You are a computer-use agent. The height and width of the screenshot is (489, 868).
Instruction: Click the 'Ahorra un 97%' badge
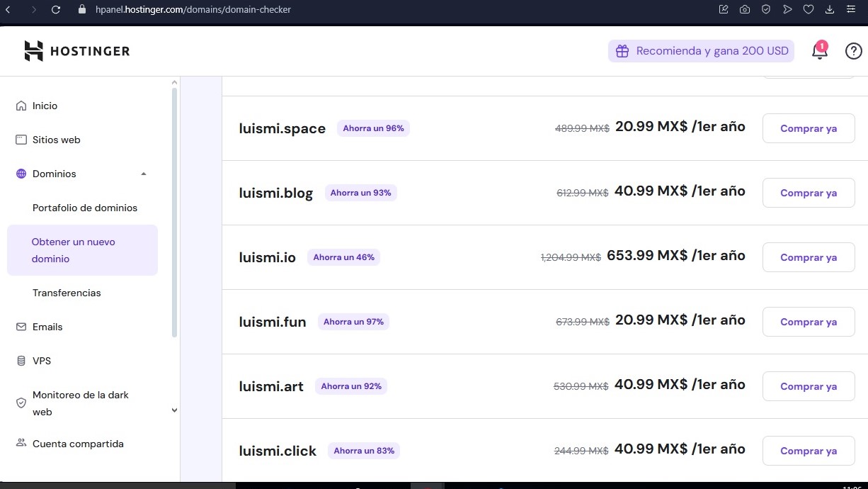[x=353, y=322]
